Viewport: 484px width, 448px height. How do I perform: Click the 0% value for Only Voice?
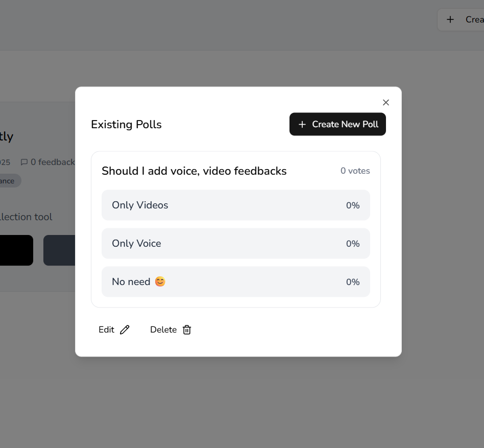pos(353,244)
